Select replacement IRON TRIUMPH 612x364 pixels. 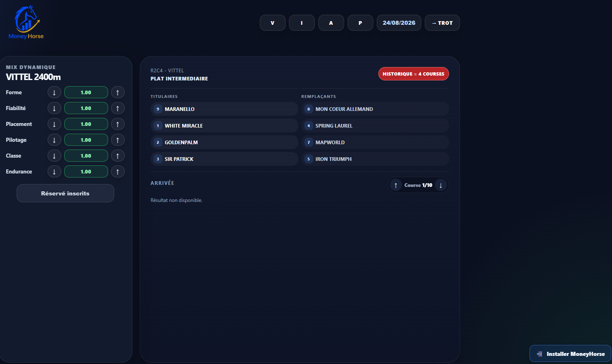pyautogui.click(x=375, y=159)
